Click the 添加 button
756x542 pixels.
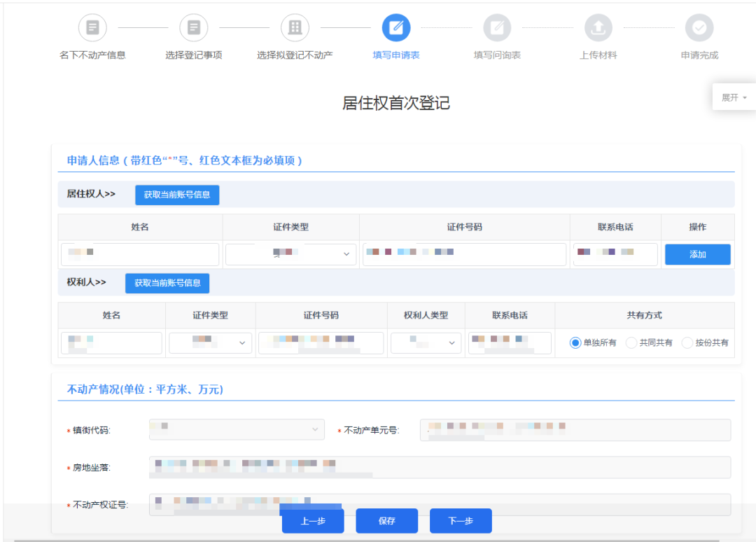[697, 254]
